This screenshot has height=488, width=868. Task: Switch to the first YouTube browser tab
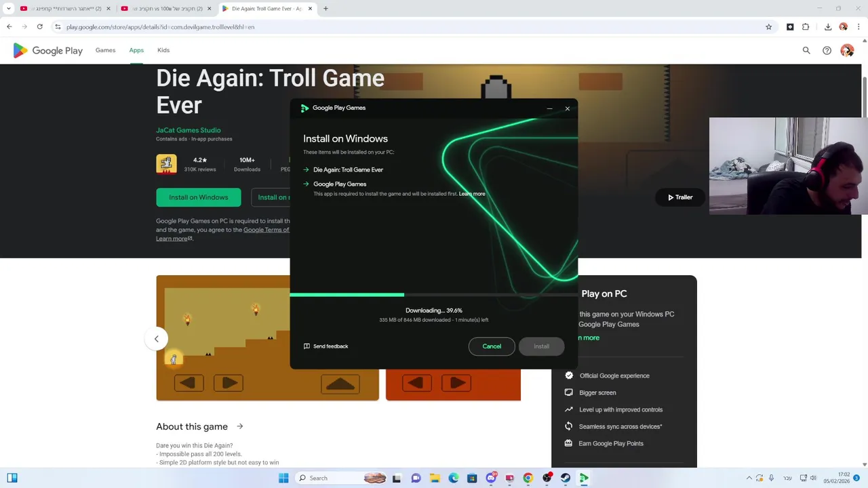65,9
